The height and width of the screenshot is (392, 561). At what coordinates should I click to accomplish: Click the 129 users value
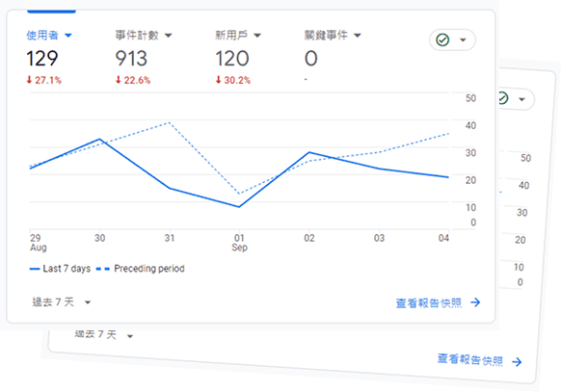[42, 59]
